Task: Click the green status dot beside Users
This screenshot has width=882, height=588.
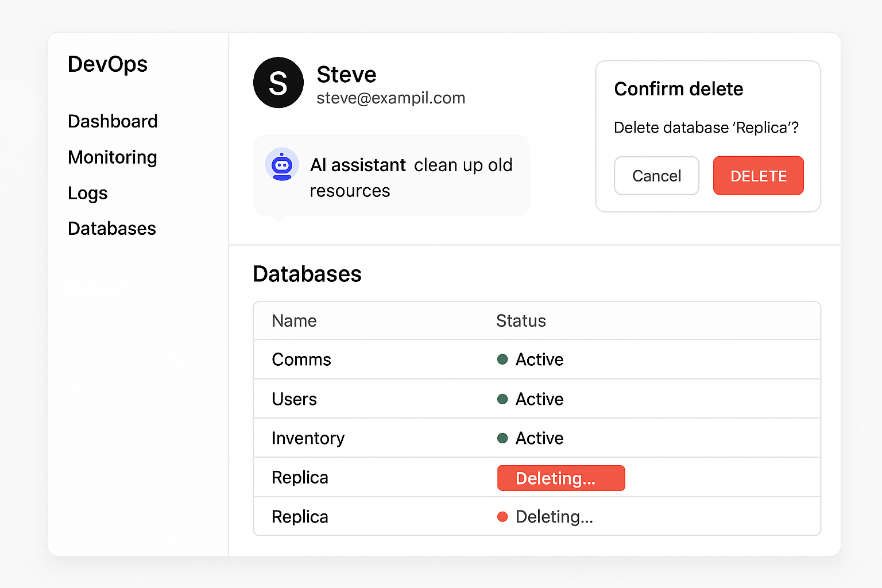Action: tap(502, 399)
